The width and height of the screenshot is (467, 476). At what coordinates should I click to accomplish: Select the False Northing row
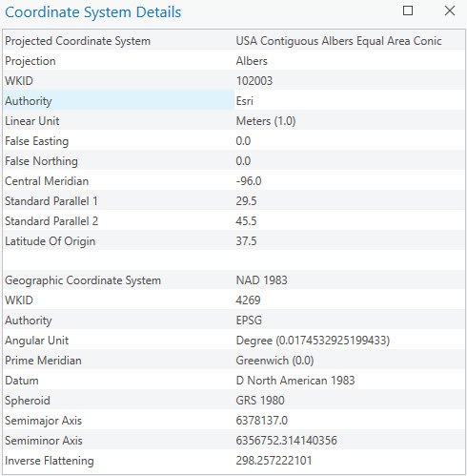[233, 161]
